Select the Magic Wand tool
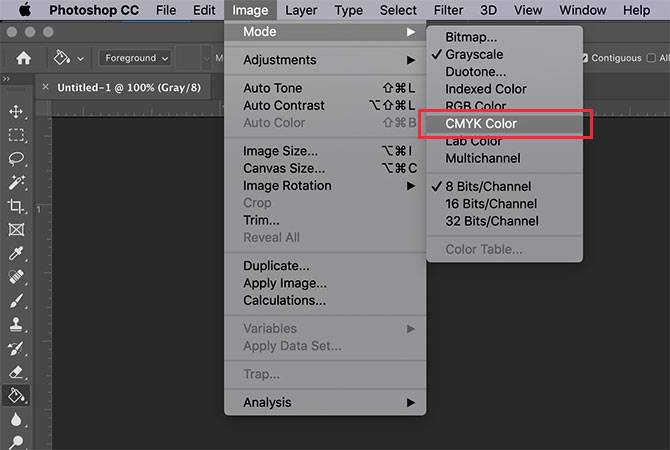The height and width of the screenshot is (450, 670). point(16,182)
